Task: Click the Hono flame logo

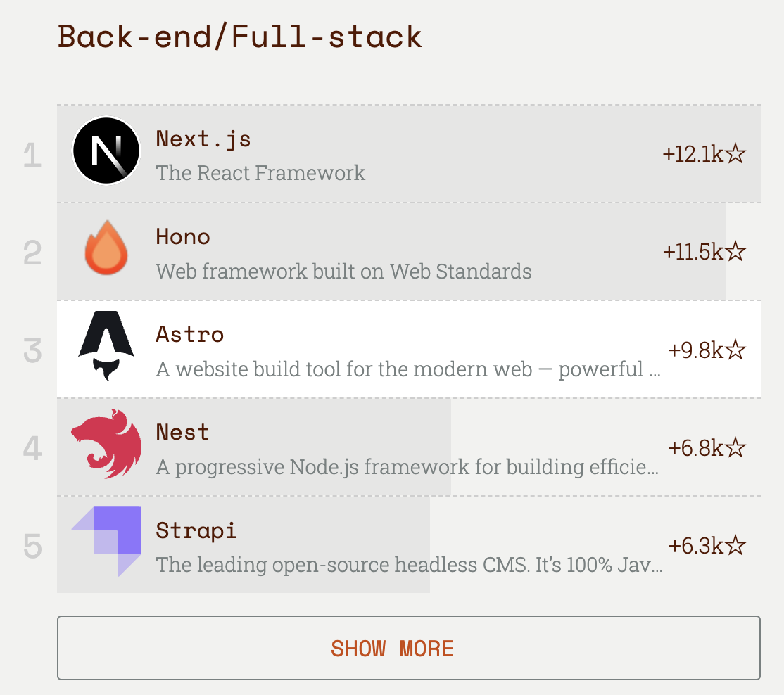Action: [106, 248]
